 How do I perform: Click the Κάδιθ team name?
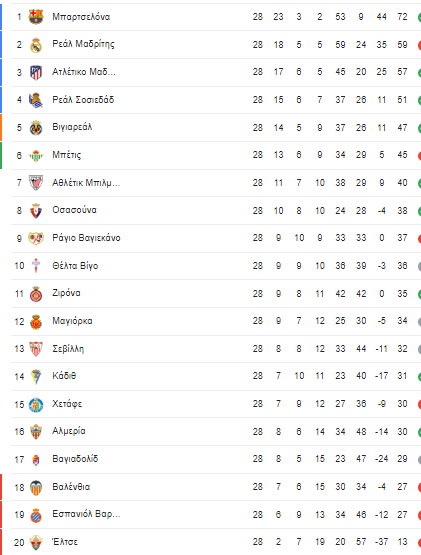[x=64, y=376]
